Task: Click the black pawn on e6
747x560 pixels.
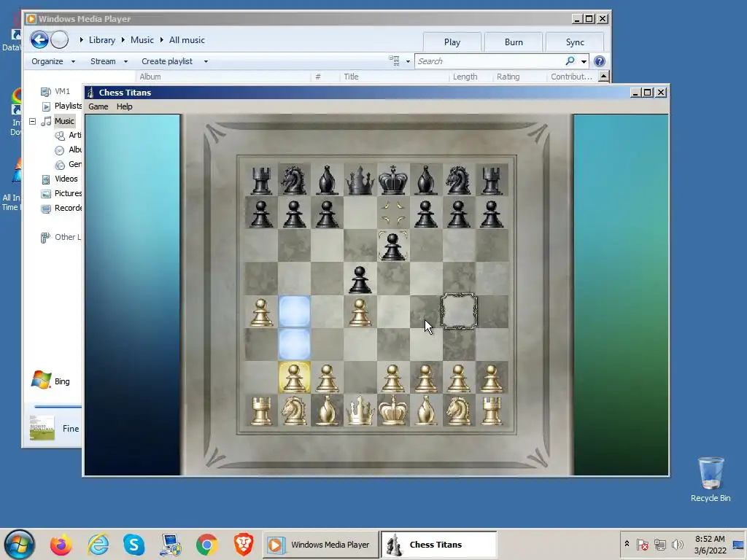Action: tap(393, 246)
